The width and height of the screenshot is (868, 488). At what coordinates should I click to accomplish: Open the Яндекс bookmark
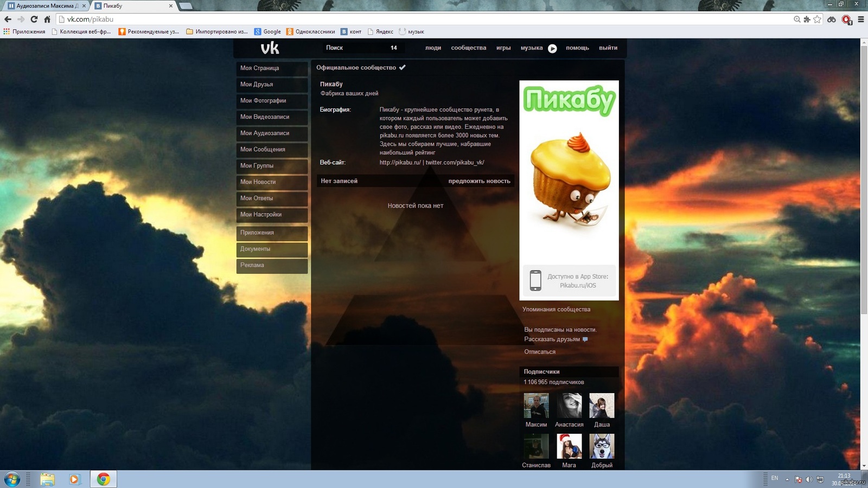click(x=380, y=31)
